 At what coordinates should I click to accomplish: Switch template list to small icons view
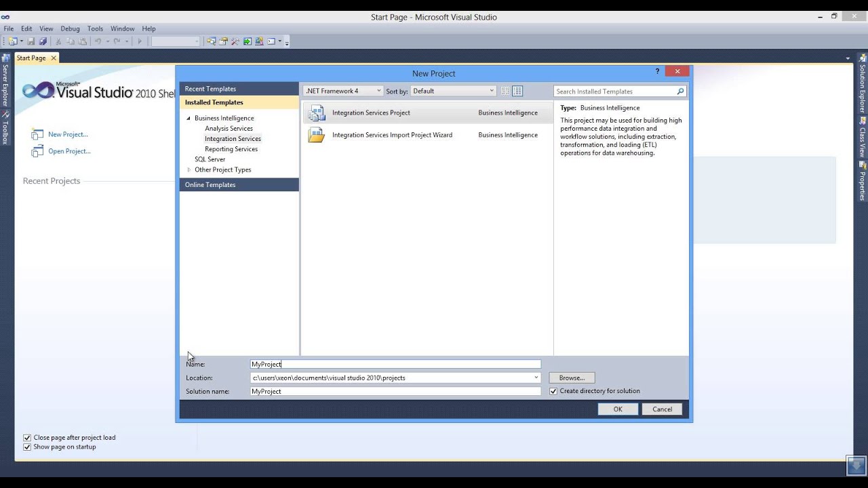click(x=505, y=91)
